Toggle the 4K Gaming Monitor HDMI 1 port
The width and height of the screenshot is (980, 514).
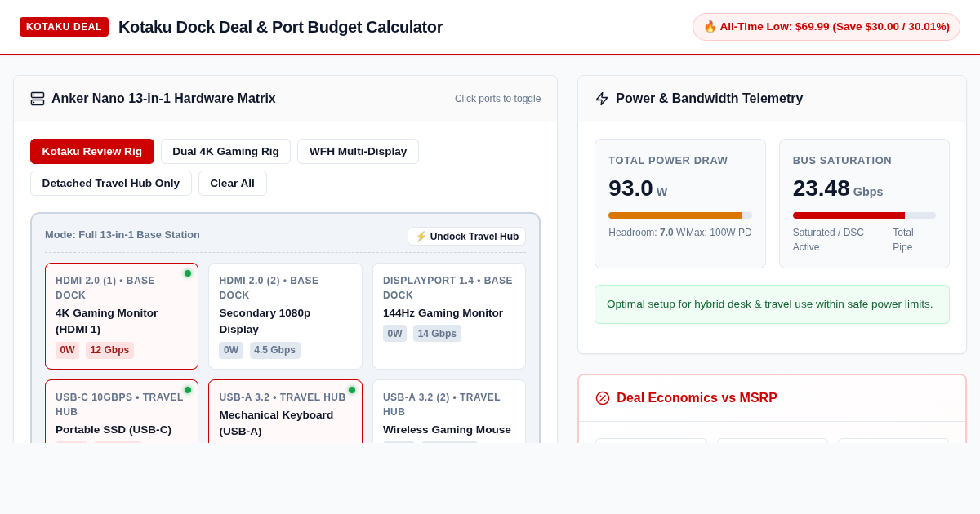[122, 316]
